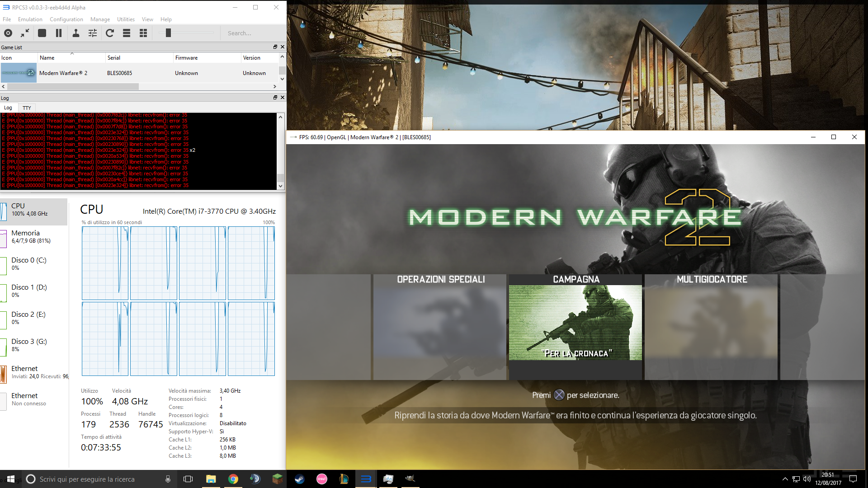Open the controller pad settings icon
The width and height of the screenshot is (868, 488).
tap(76, 33)
